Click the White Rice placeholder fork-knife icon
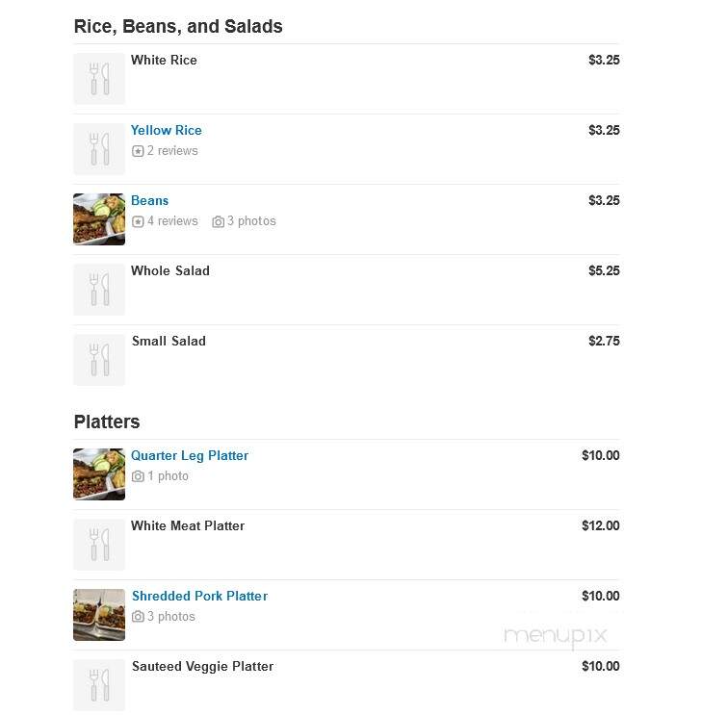 pyautogui.click(x=99, y=78)
